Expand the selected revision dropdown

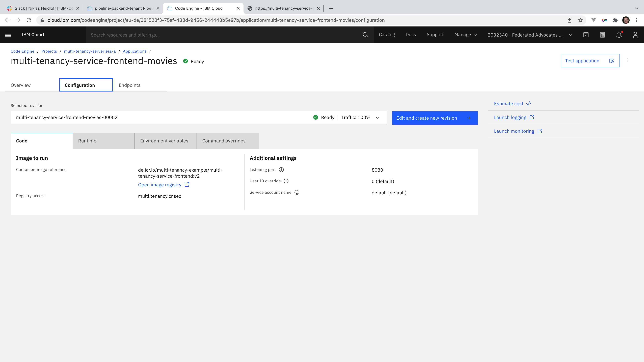(x=377, y=117)
